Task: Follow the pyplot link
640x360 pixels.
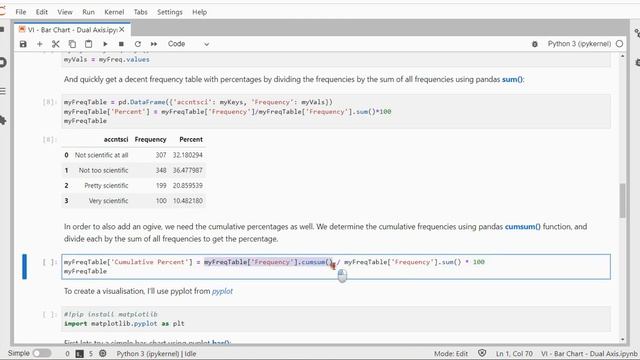Action: pos(222,291)
